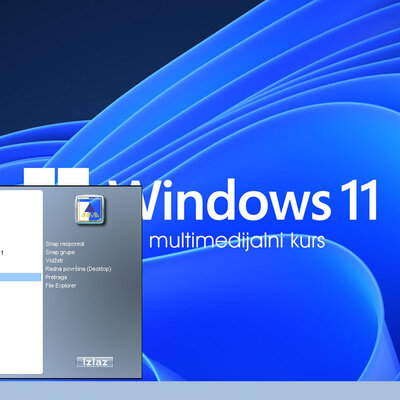
Task: Open Radna površina (Desktop) lesson
Action: click(x=78, y=269)
